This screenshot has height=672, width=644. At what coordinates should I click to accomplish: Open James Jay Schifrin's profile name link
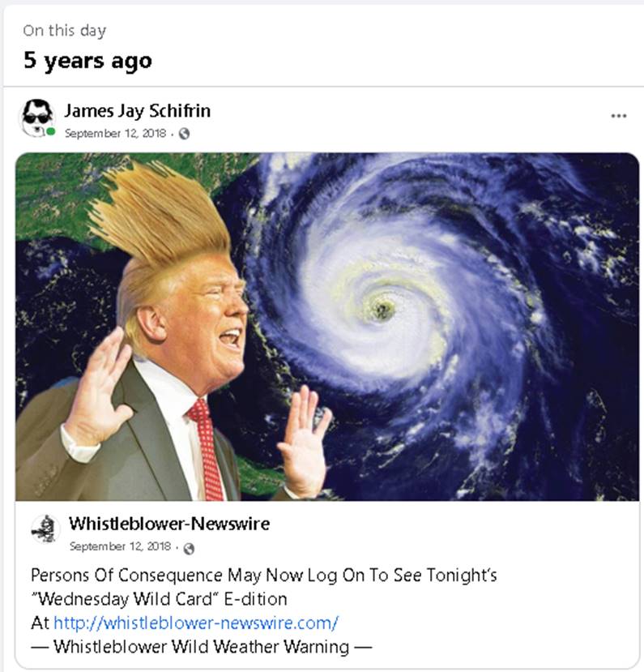pyautogui.click(x=138, y=111)
